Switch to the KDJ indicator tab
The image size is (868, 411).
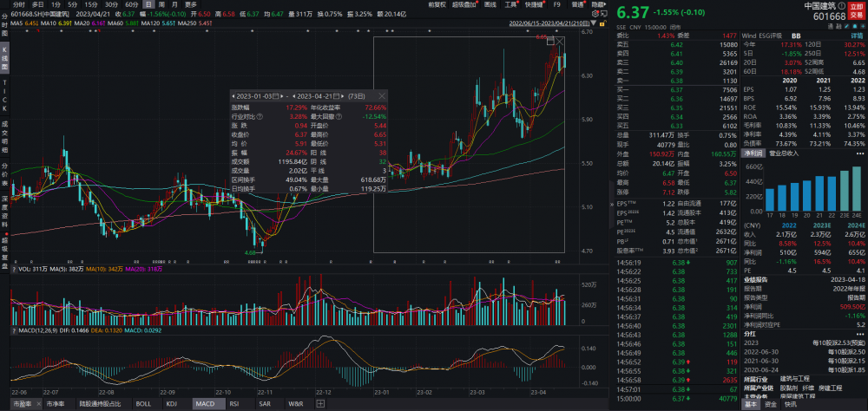click(x=172, y=404)
